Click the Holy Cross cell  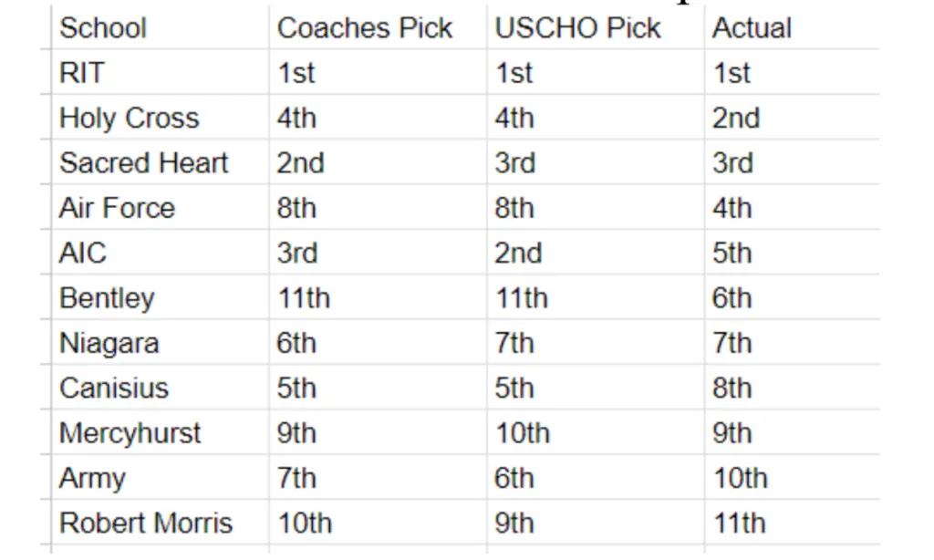point(161,118)
